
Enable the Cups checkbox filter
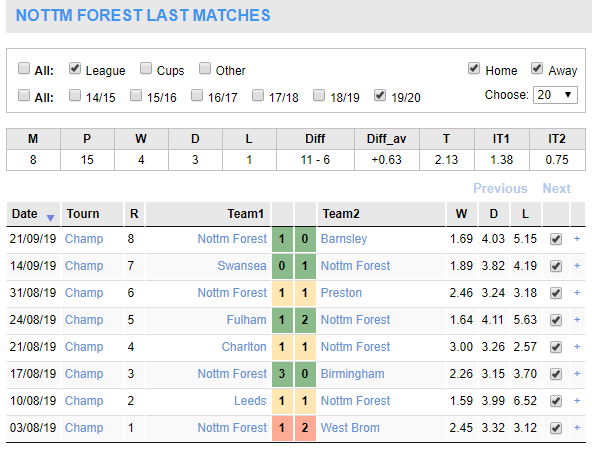(x=146, y=69)
